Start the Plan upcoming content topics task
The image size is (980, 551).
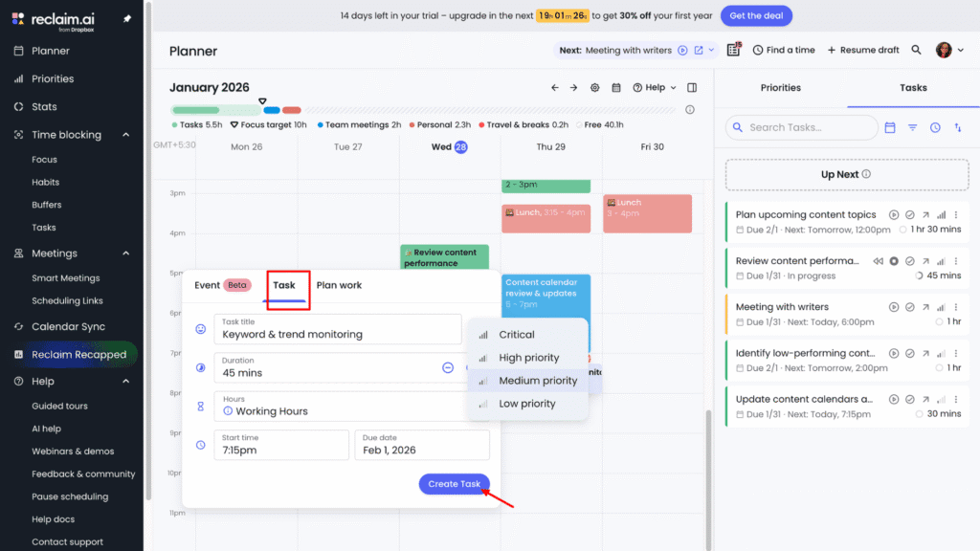(x=894, y=214)
